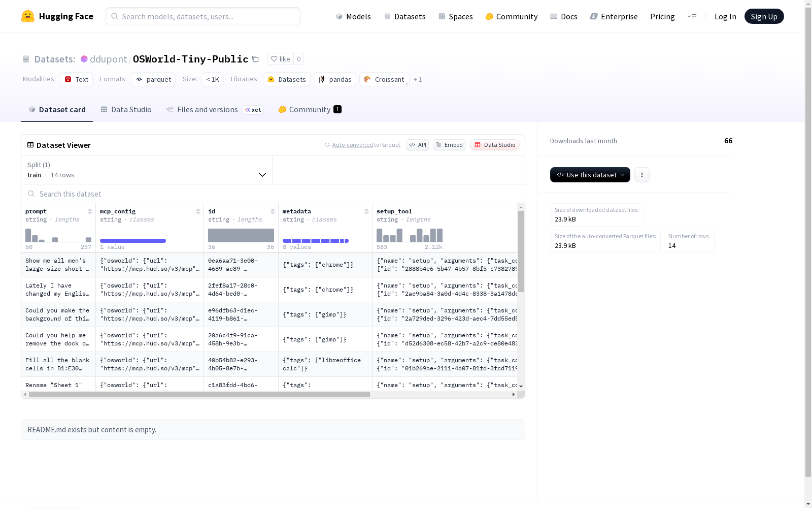Click the scroll right arrow of the table
The height and width of the screenshot is (508, 812).
coord(513,394)
